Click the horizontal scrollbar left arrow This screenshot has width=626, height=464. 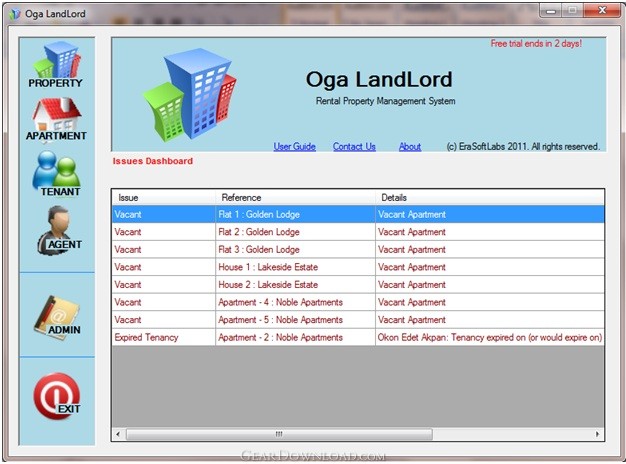pyautogui.click(x=118, y=434)
